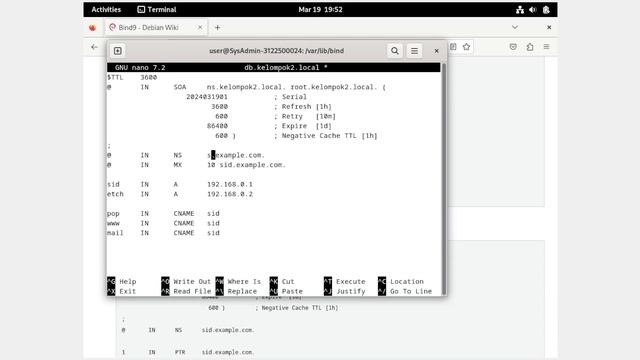Click the 'mail' CNAME record name
The height and width of the screenshot is (360, 640).
[115, 233]
